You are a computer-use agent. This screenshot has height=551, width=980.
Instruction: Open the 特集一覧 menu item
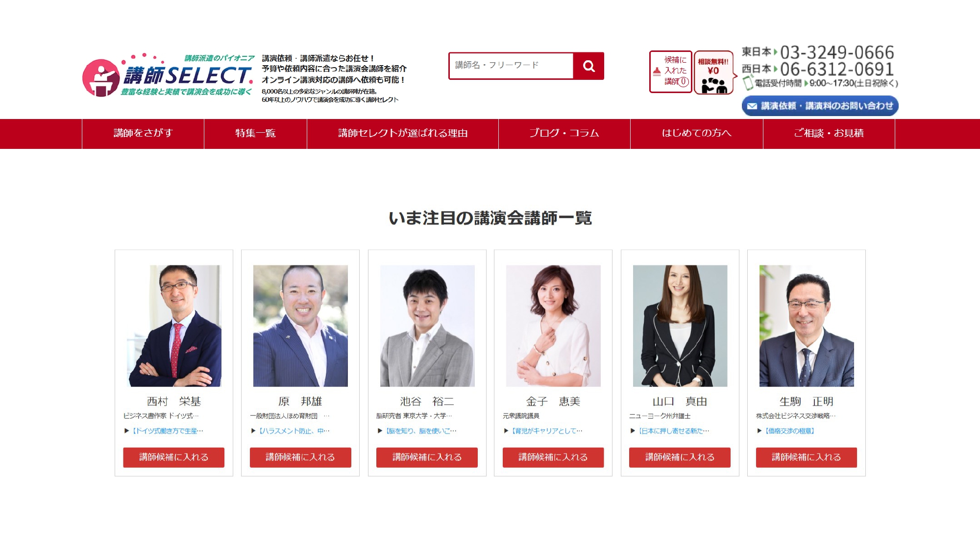(255, 133)
